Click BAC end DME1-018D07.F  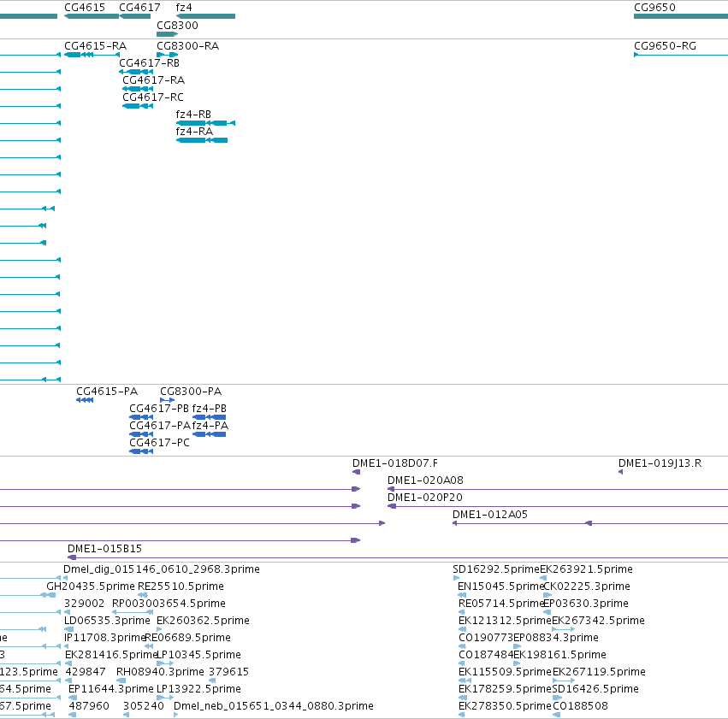coord(395,463)
